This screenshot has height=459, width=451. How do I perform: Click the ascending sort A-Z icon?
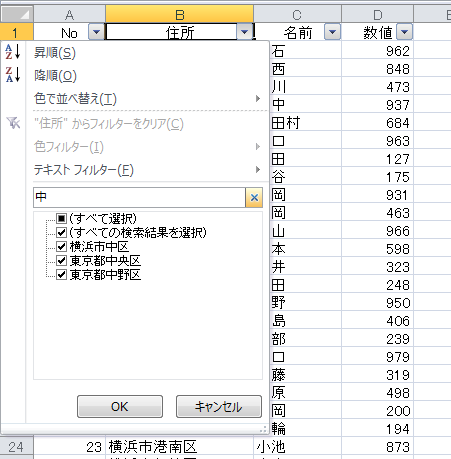13,52
